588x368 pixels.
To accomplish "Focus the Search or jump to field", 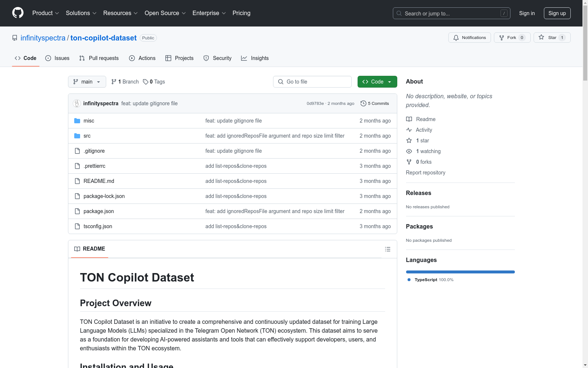I will (x=452, y=13).
